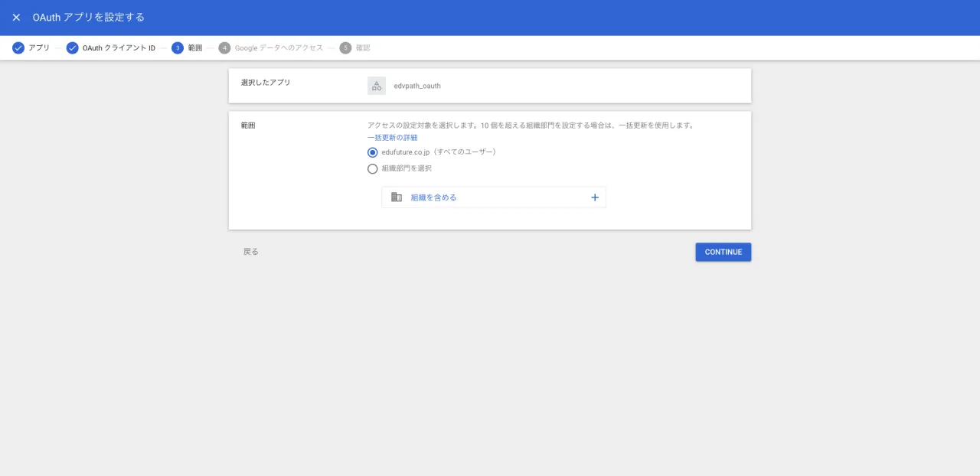Click the 選択したアプリ label

point(266,83)
